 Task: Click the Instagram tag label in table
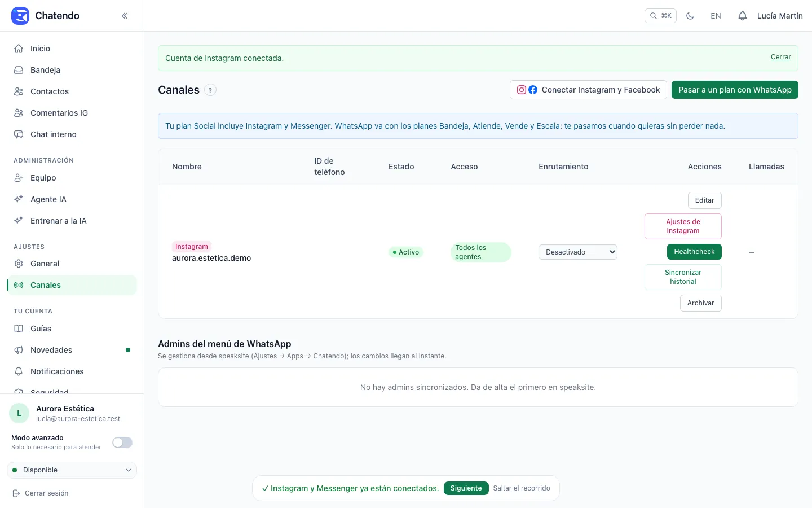pyautogui.click(x=192, y=247)
